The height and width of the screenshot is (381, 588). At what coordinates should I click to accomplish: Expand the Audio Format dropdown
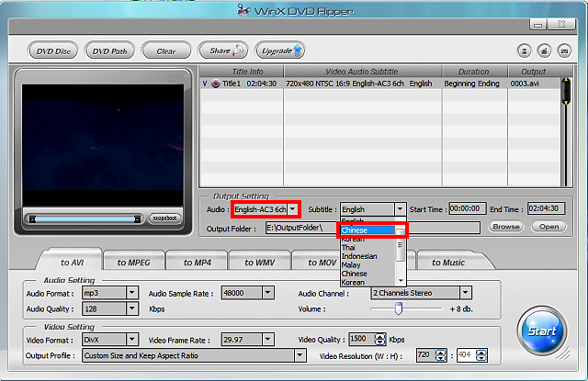132,293
